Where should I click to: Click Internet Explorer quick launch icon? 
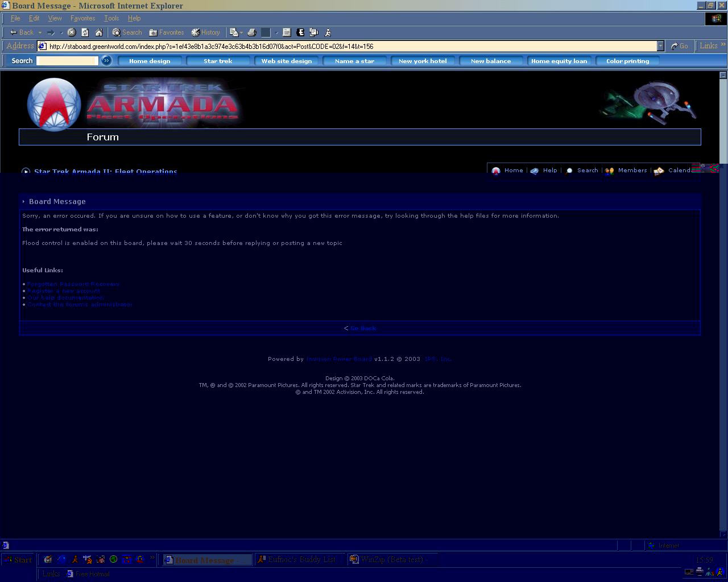pyautogui.click(x=61, y=559)
